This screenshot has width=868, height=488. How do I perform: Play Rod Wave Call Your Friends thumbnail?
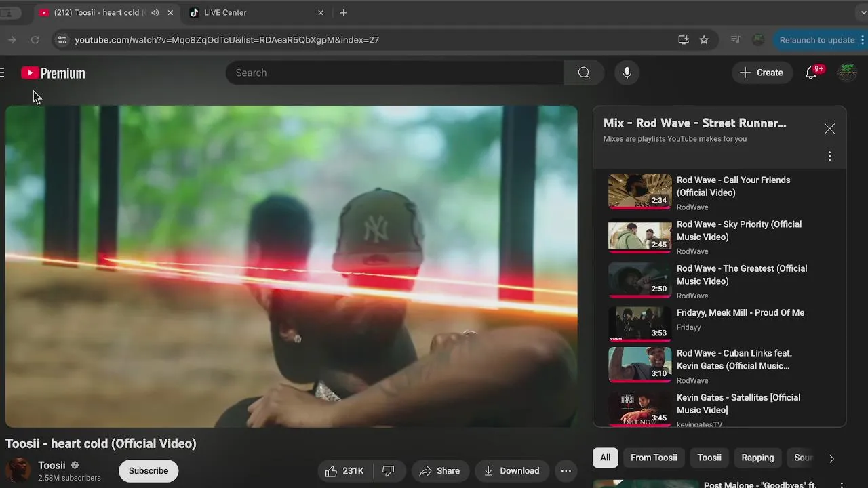(x=640, y=191)
